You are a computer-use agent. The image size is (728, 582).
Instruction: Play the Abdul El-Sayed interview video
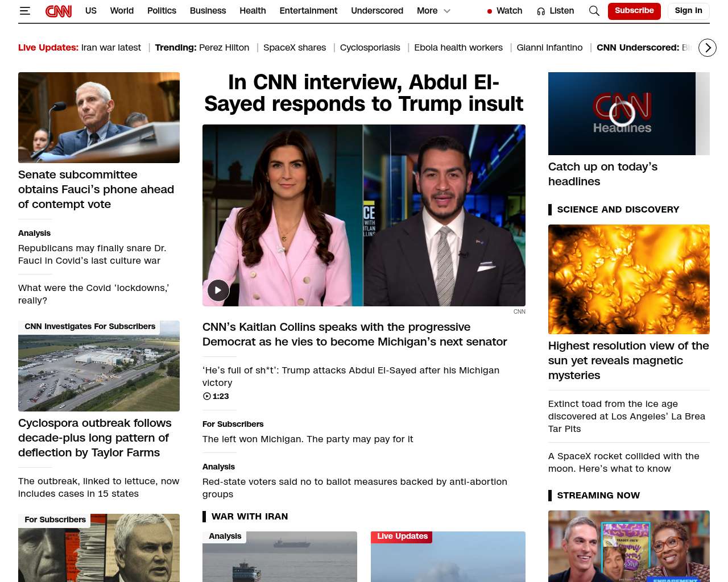pos(218,290)
